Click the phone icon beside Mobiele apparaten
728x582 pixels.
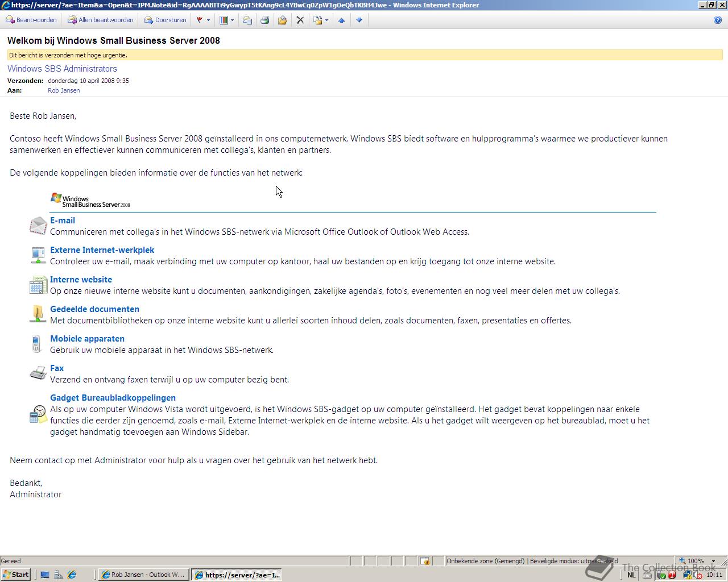(36, 344)
